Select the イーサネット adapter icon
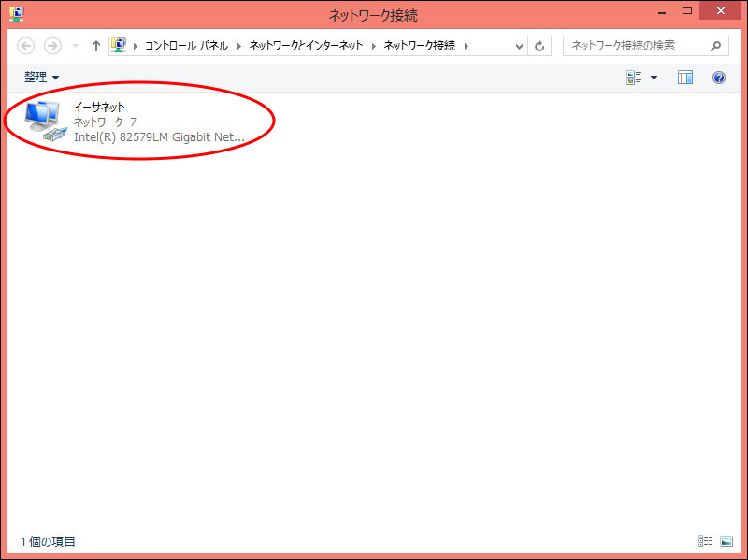The width and height of the screenshot is (748, 560). 45,122
